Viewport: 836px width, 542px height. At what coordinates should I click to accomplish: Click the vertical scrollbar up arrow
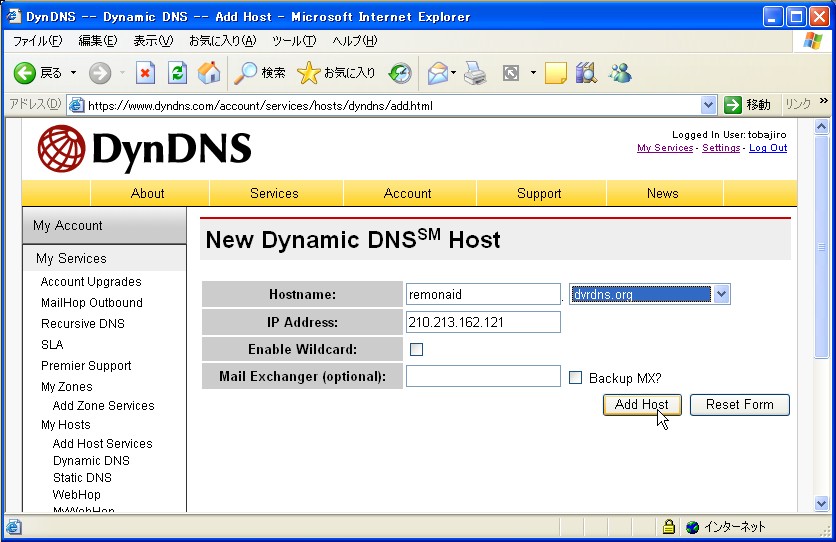821,127
